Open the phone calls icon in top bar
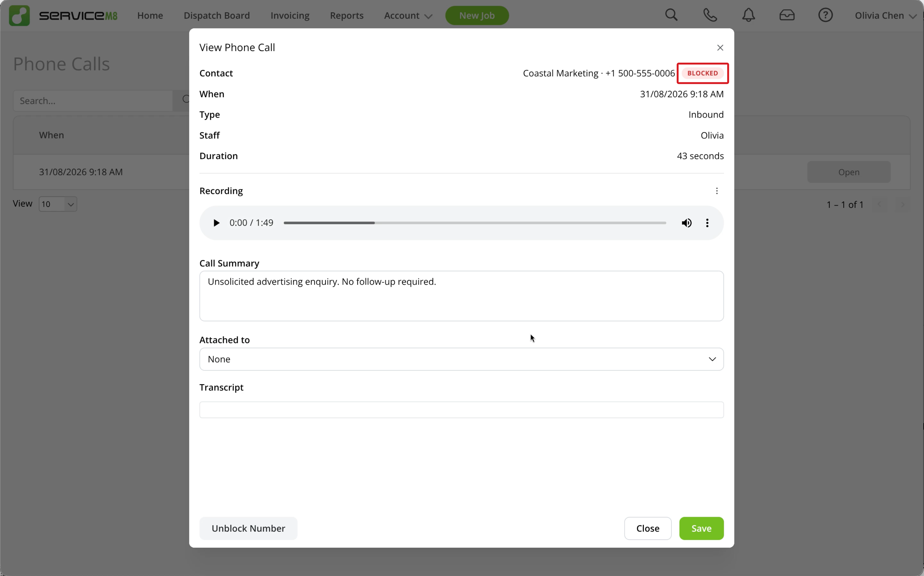924x576 pixels. click(x=710, y=15)
